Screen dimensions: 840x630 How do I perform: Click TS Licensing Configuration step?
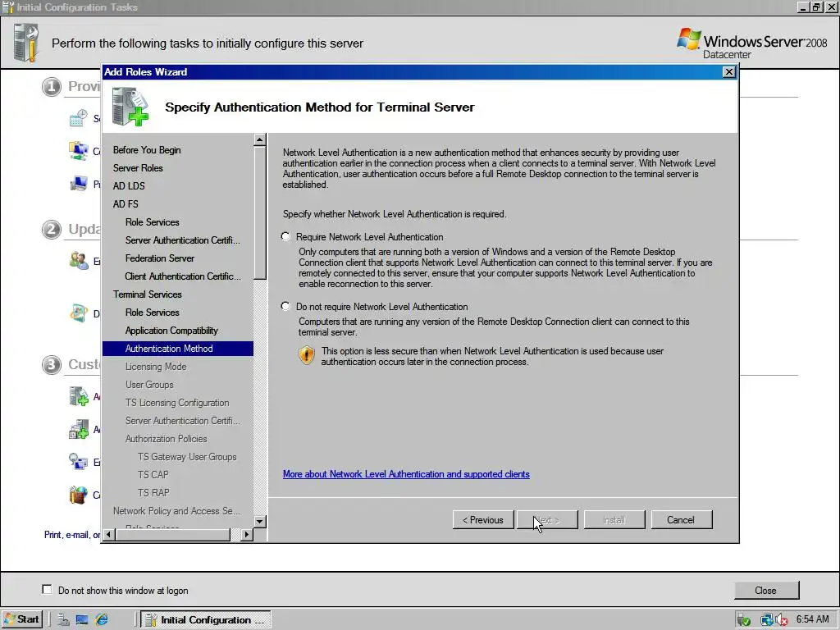point(177,403)
